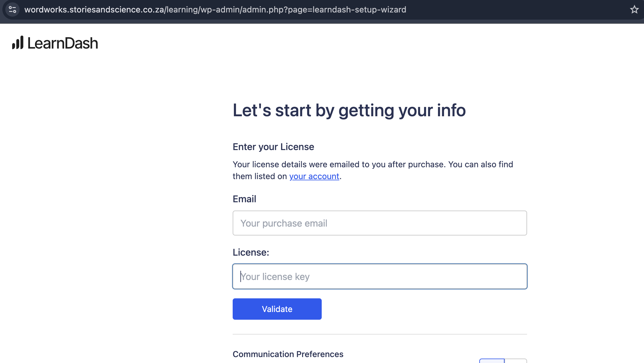
Task: Click the "Enter your License" subheading
Action: [x=273, y=147]
